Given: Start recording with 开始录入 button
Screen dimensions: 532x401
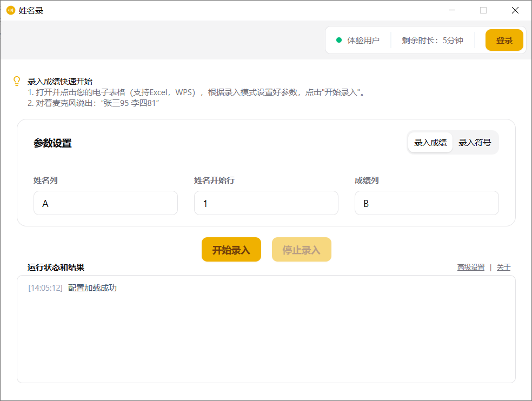Looking at the screenshot, I should click(231, 249).
